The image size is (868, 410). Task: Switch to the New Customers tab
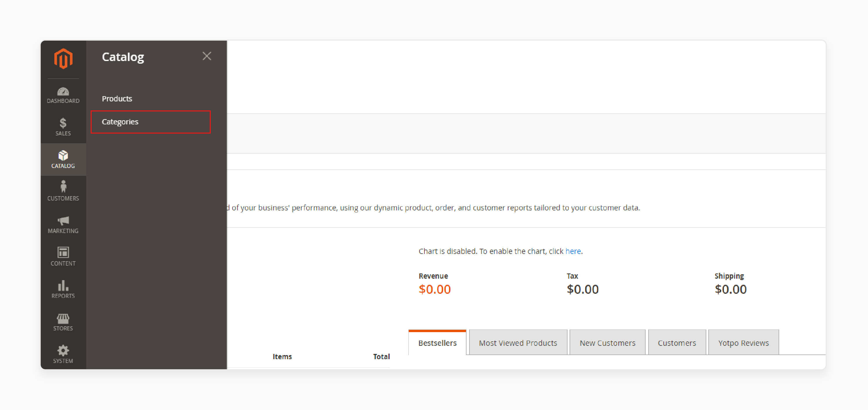pos(607,343)
